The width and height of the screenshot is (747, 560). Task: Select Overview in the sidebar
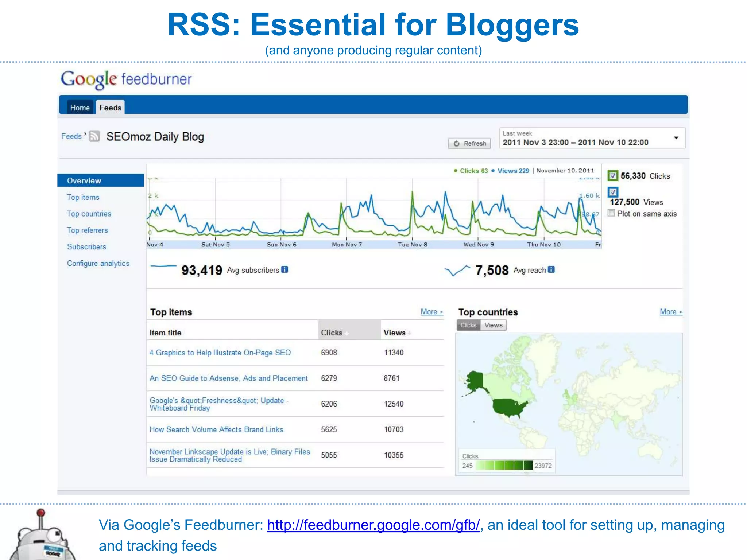pos(101,180)
